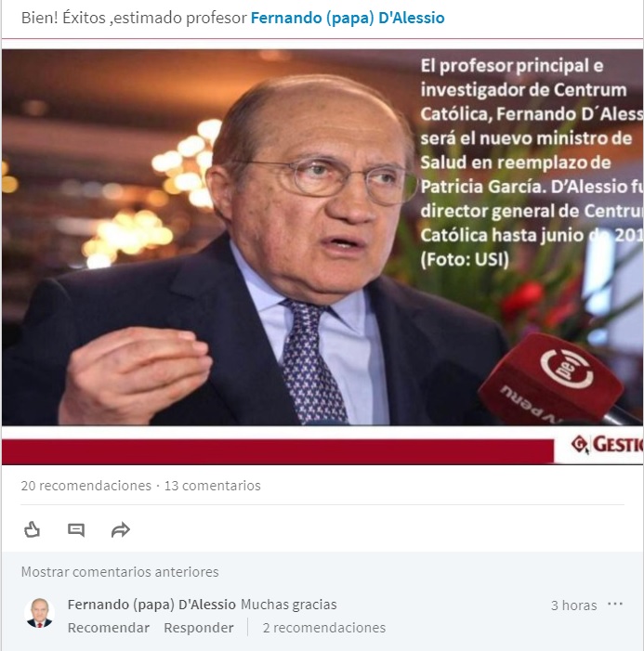The width and height of the screenshot is (644, 651).
Task: Open commenter name Fernando (papa) D'Alessio beside Muchas gracias
Action: tap(151, 605)
